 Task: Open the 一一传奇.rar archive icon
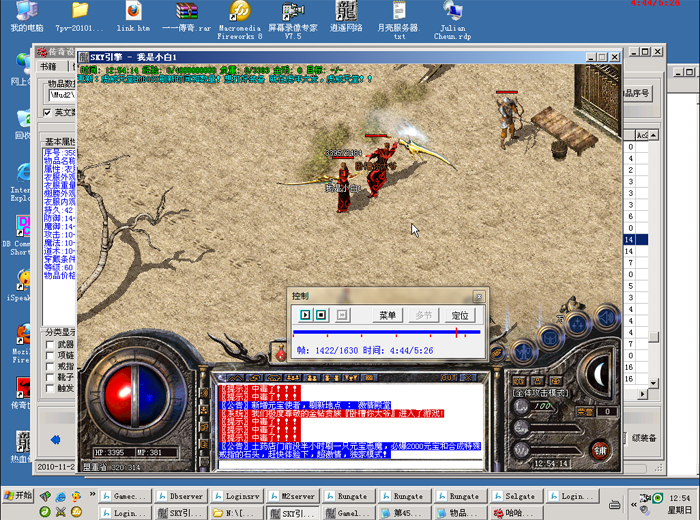pos(187,17)
